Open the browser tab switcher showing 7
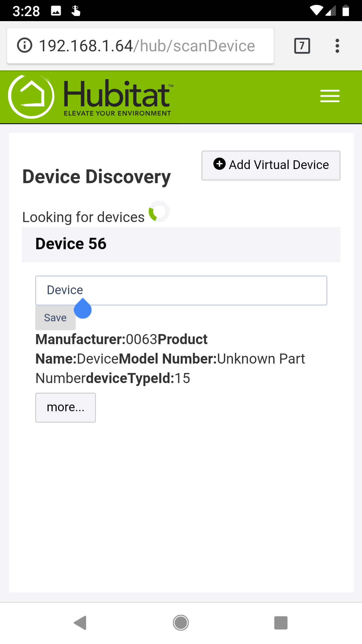The width and height of the screenshot is (362, 644). coord(302,46)
